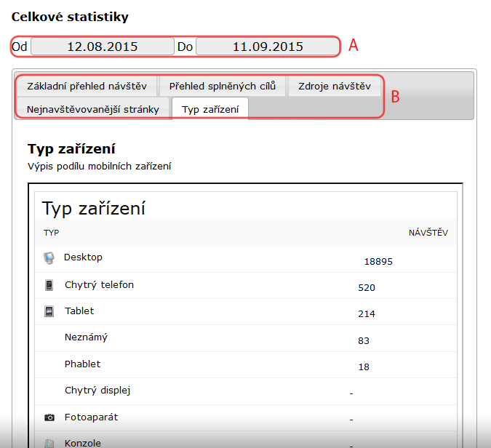Click the Desktop monitor icon
The image size is (491, 448).
[x=49, y=257]
